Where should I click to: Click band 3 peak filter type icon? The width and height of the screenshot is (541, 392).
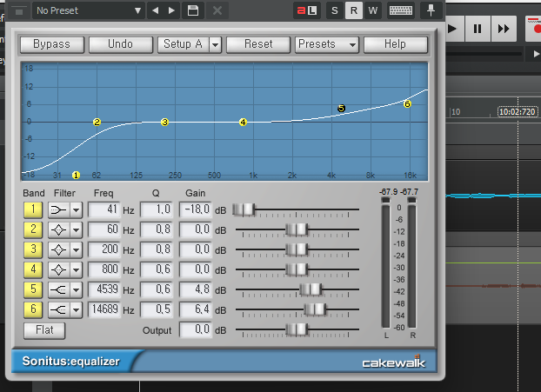[58, 249]
